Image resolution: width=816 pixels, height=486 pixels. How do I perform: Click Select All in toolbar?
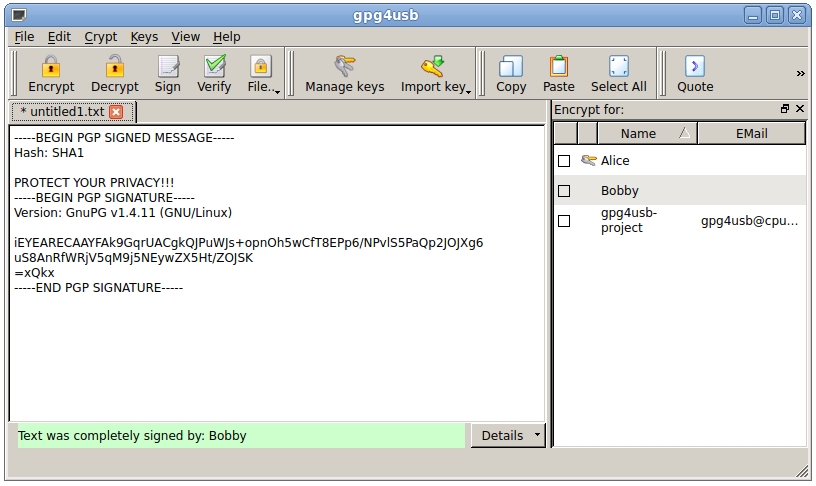click(619, 73)
